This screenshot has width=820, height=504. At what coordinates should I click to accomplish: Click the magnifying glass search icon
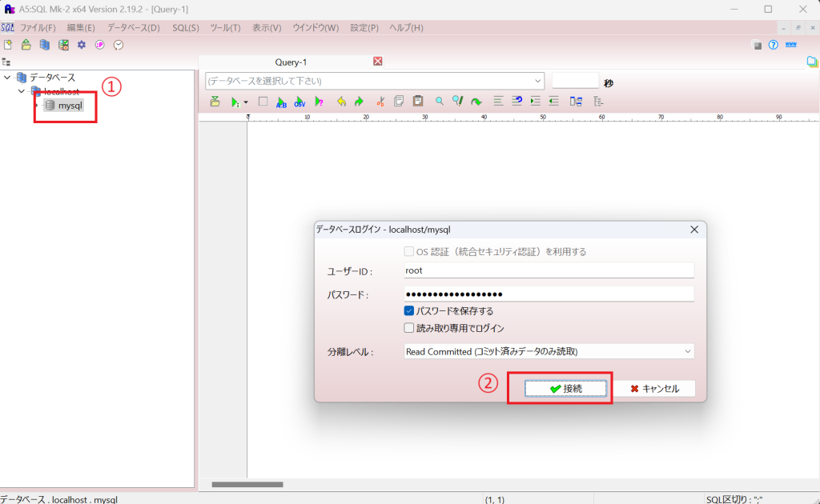[x=439, y=102]
